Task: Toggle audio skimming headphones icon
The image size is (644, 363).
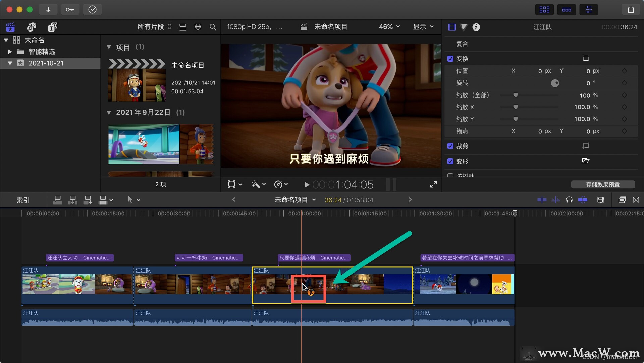Action: pos(569,200)
